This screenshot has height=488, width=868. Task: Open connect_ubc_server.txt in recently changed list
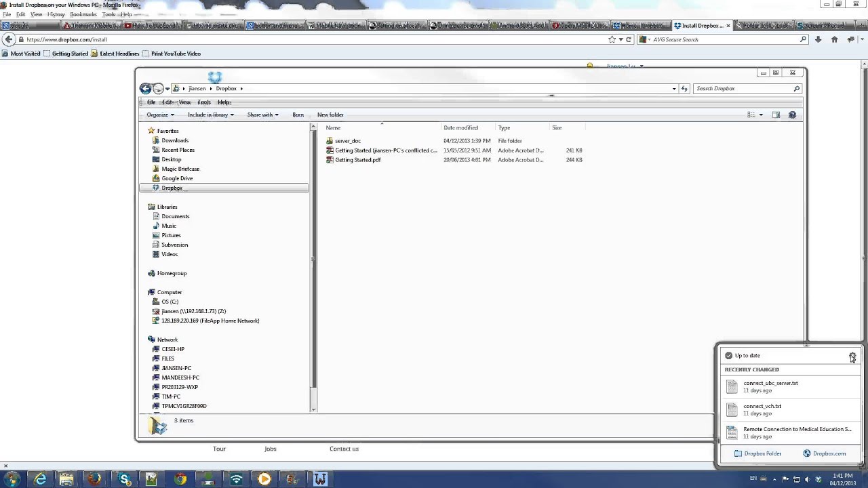click(x=789, y=386)
